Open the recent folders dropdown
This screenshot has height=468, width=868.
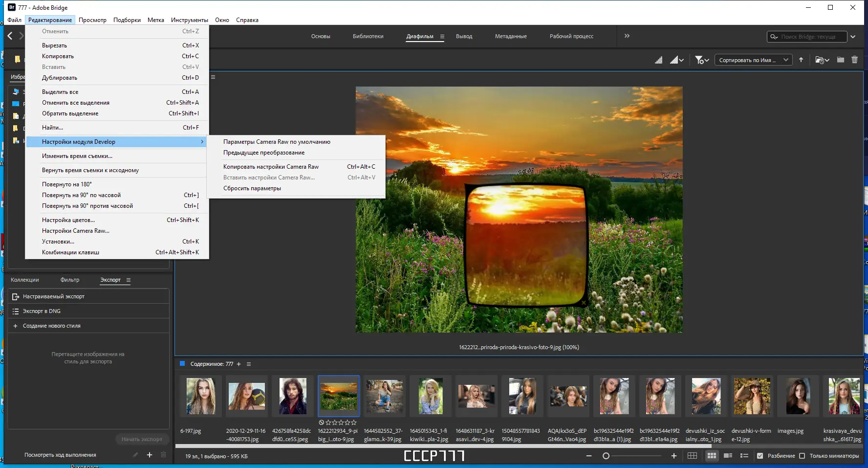(822, 60)
